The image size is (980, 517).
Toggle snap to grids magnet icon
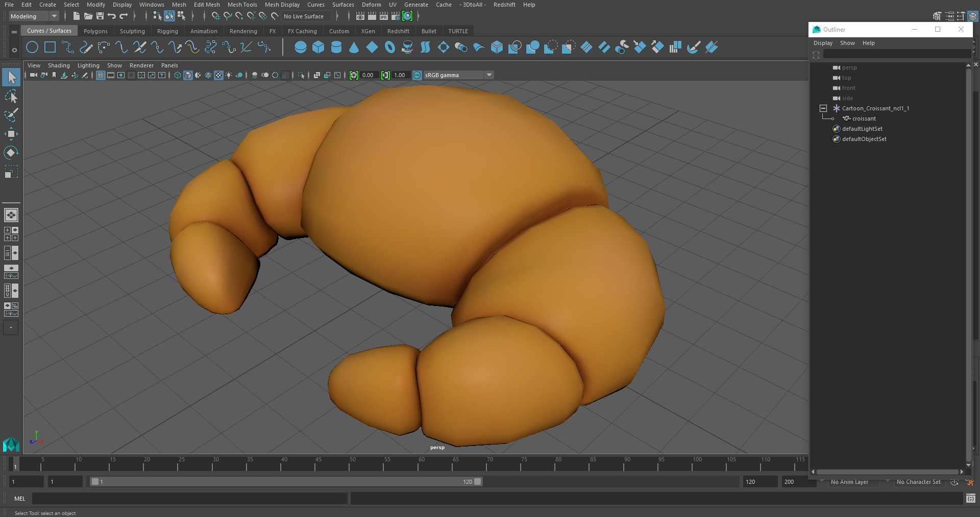216,16
